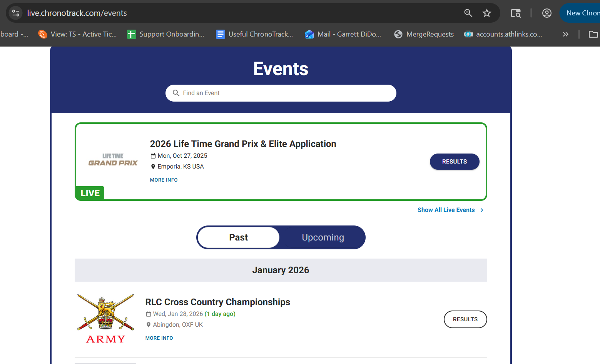This screenshot has height=364, width=600.
Task: Open the all bookmarks folder icon
Action: 593,34
